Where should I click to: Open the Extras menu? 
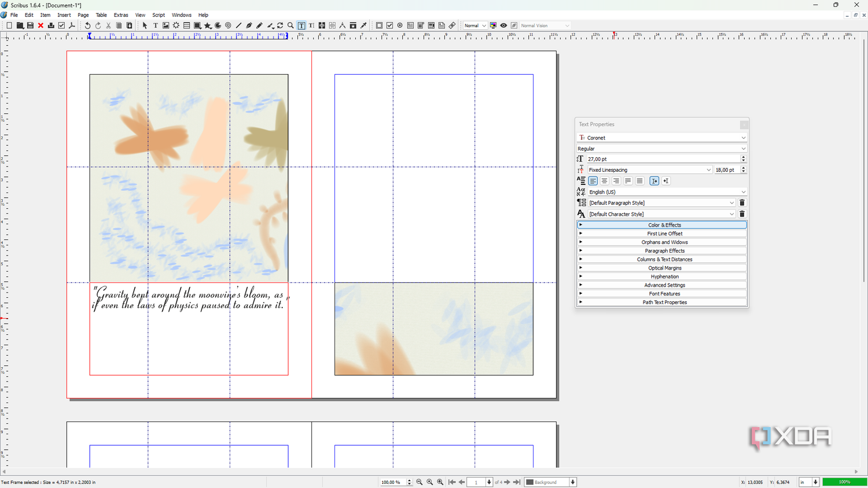(121, 15)
